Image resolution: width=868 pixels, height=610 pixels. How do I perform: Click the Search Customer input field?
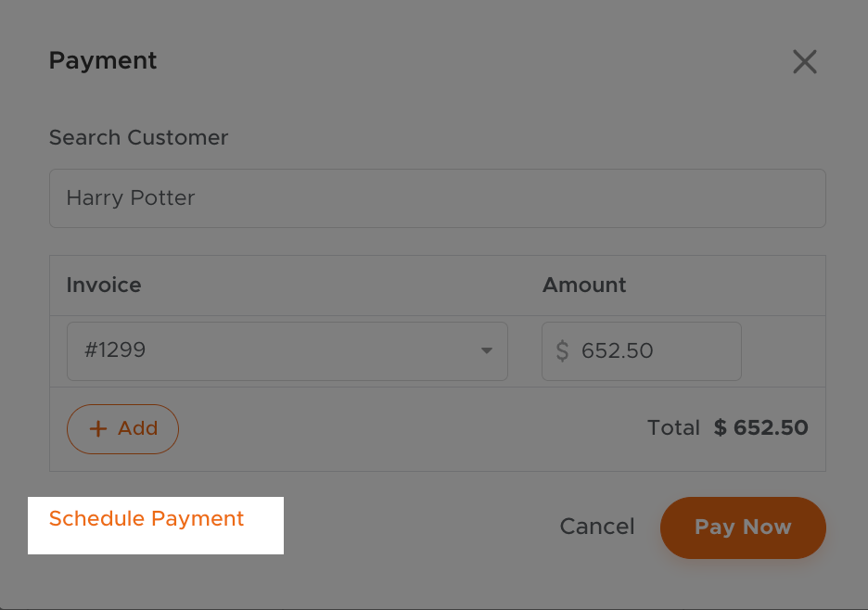tap(437, 198)
